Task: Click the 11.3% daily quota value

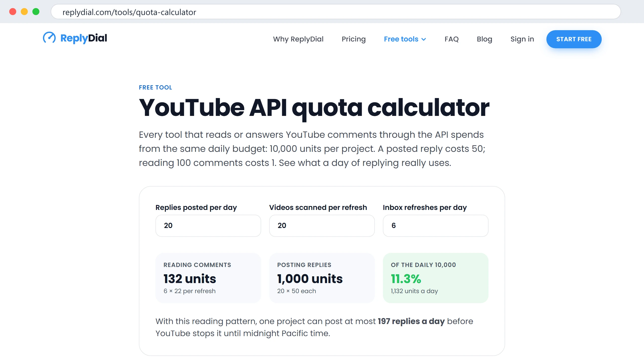Action: click(406, 279)
